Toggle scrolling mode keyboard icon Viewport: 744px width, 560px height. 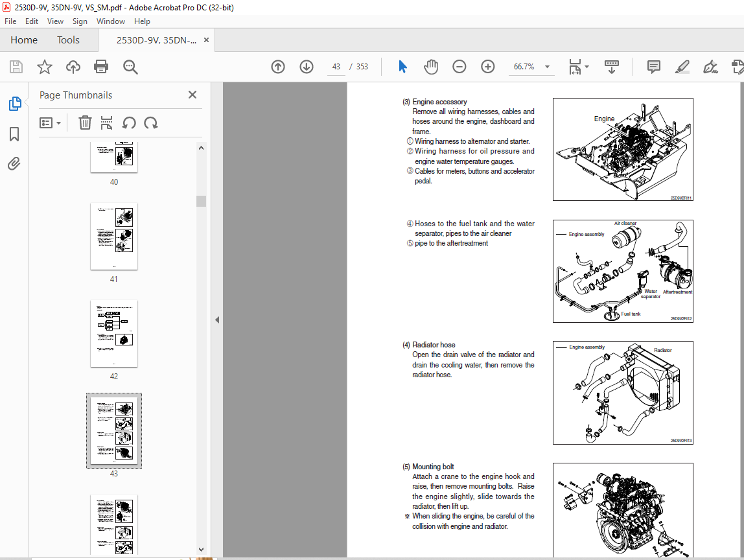coord(612,67)
